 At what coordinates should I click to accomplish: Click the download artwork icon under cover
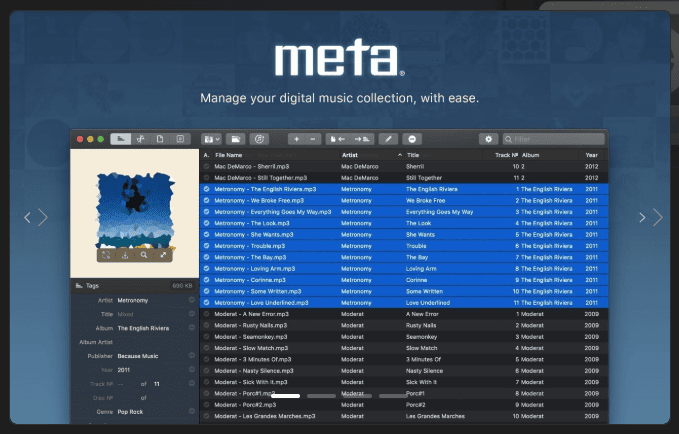point(125,255)
